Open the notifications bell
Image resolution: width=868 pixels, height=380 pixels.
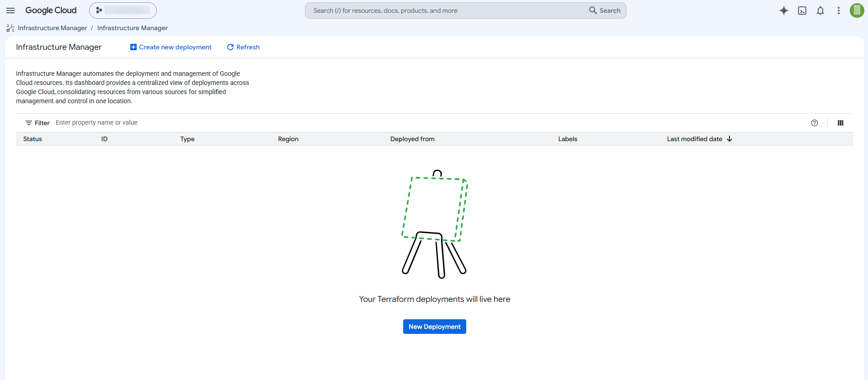pyautogui.click(x=820, y=11)
